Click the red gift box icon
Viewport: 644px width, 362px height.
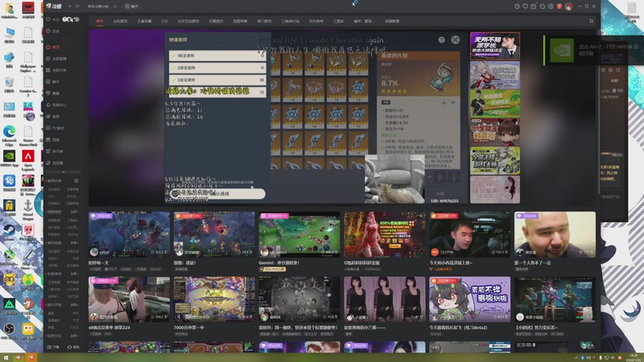559,6
